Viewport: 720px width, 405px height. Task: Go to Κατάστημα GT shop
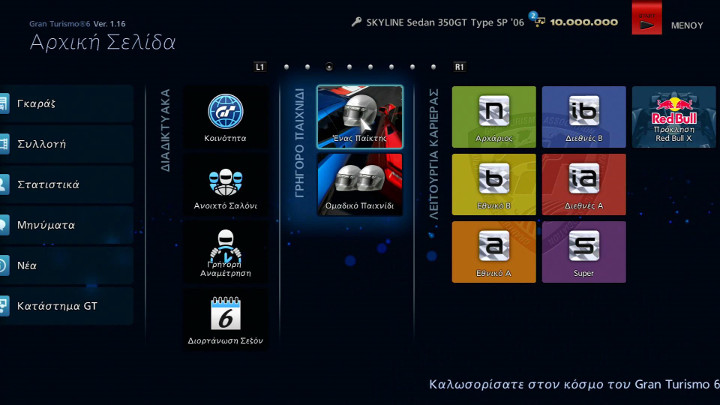[66, 305]
